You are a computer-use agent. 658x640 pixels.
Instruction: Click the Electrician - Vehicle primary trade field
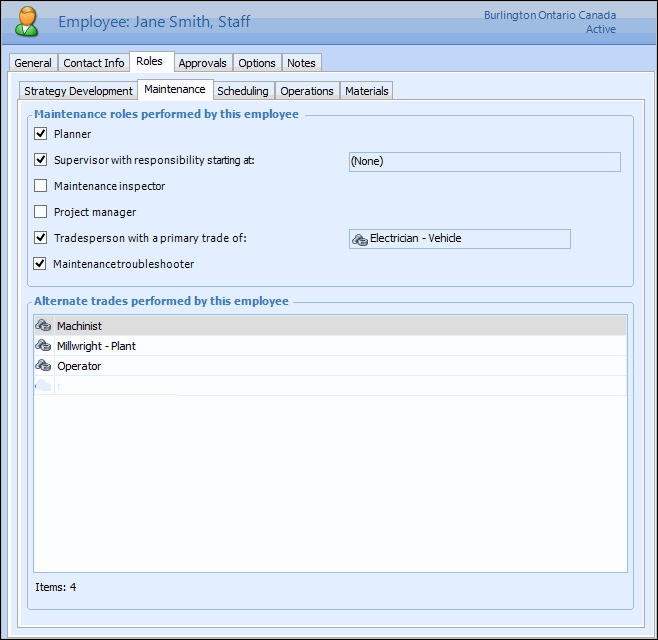pyautogui.click(x=460, y=239)
